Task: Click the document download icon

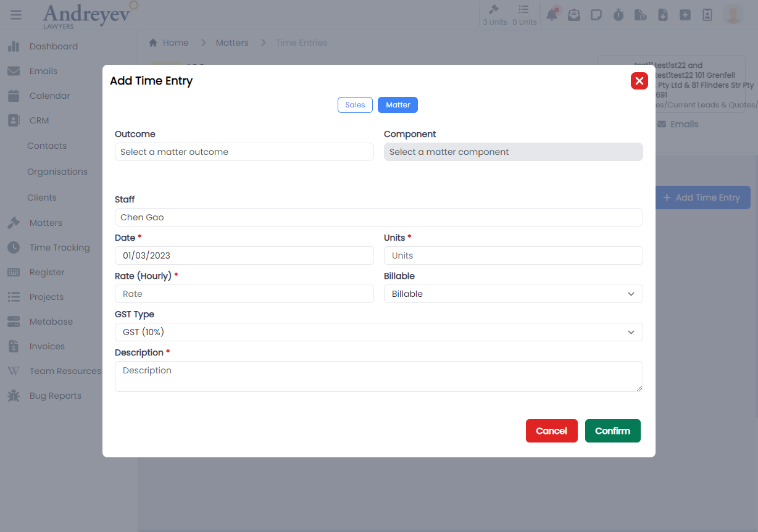Action: 663,15
